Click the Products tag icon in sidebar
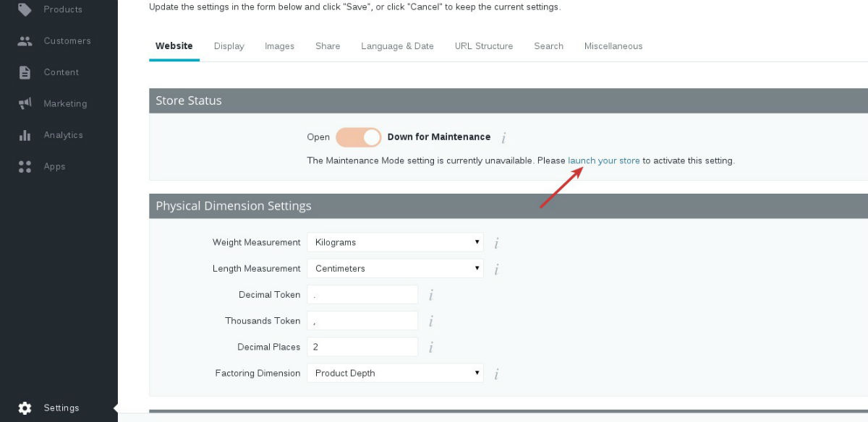 click(x=25, y=9)
